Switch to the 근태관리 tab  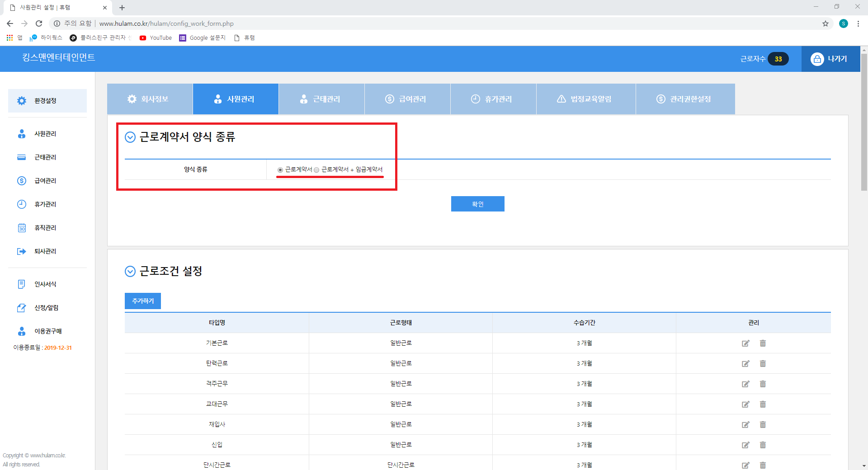(x=321, y=99)
